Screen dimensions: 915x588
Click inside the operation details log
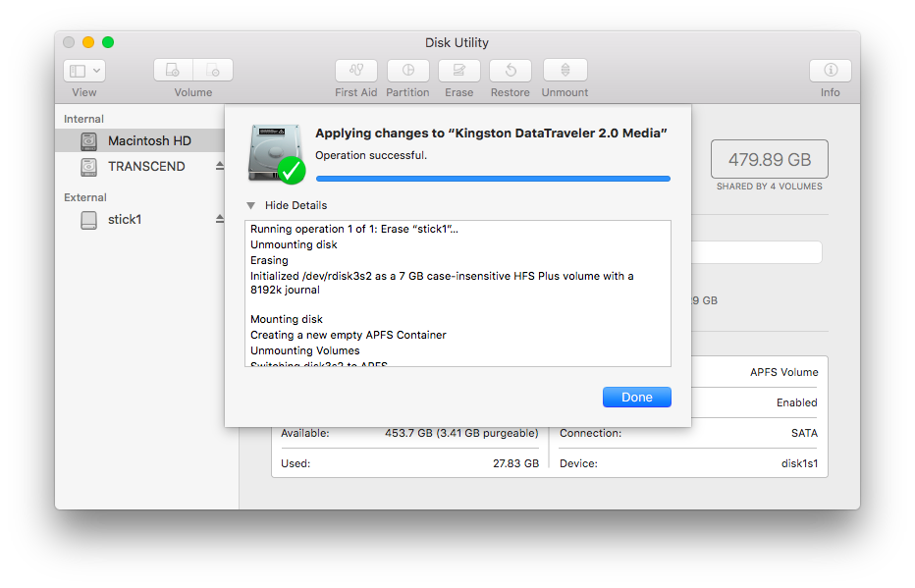[457, 293]
